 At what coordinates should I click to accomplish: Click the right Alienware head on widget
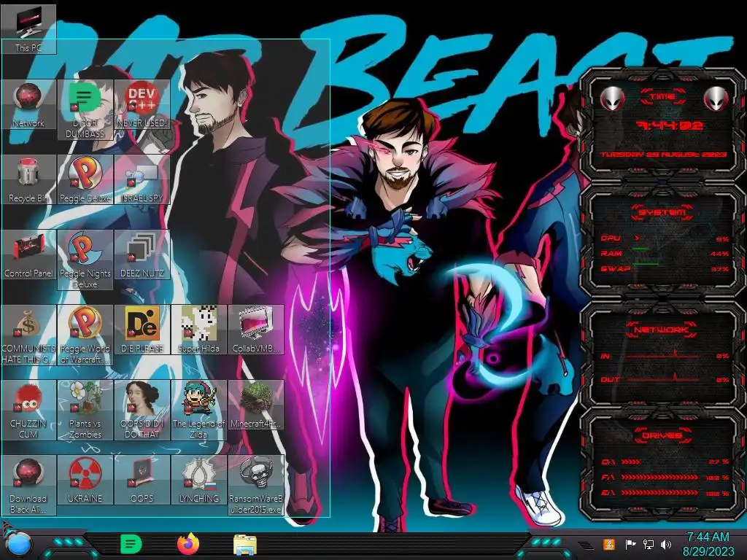[716, 98]
